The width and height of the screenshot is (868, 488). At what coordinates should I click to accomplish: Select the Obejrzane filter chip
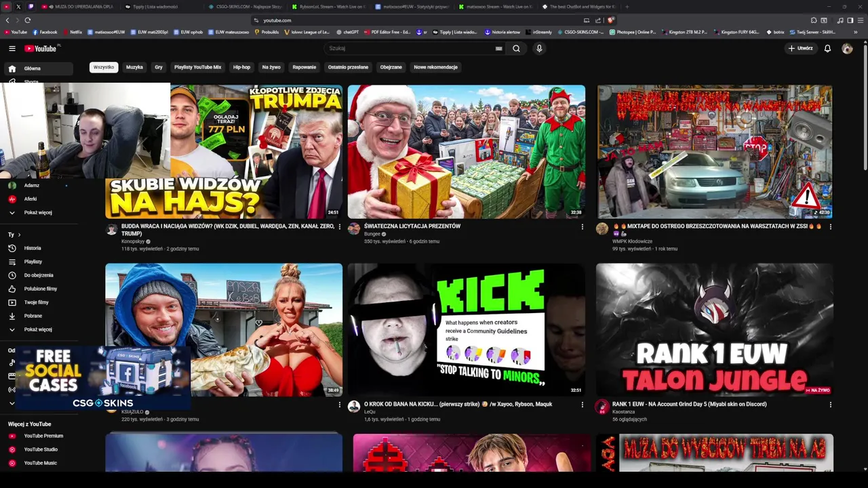[391, 67]
